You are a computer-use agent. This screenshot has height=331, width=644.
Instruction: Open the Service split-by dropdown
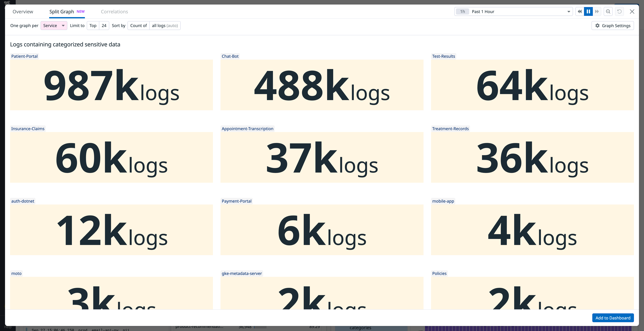tap(54, 25)
